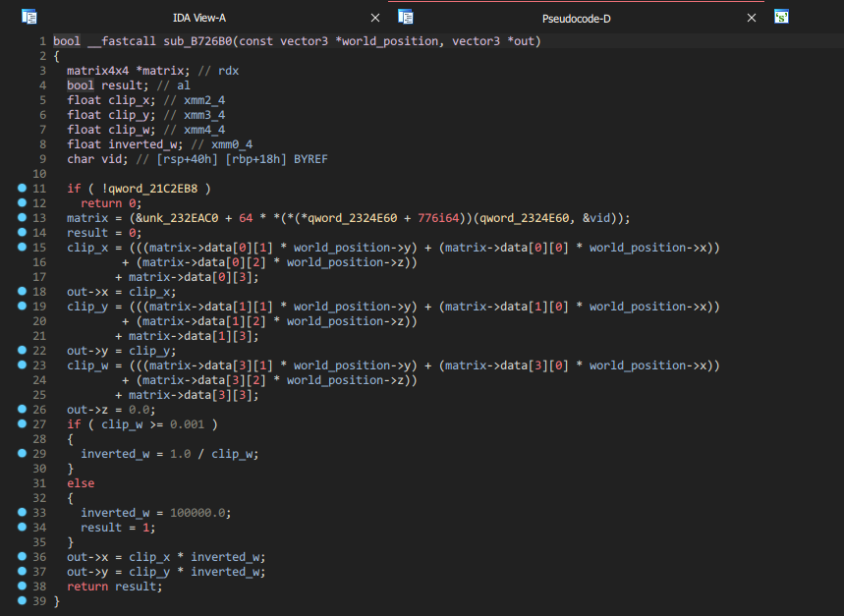Toggle breakpoint dot on line 11

(22, 189)
